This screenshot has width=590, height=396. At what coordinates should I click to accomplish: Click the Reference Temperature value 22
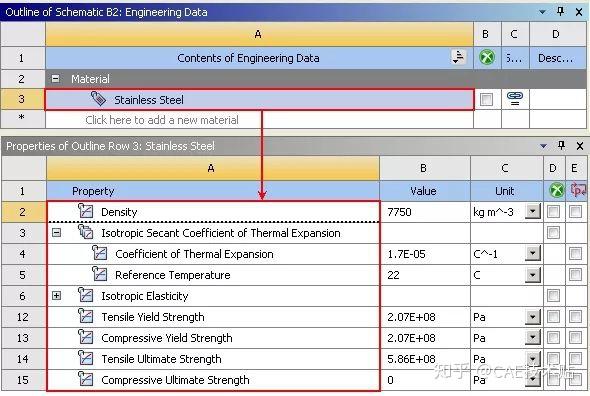click(393, 275)
